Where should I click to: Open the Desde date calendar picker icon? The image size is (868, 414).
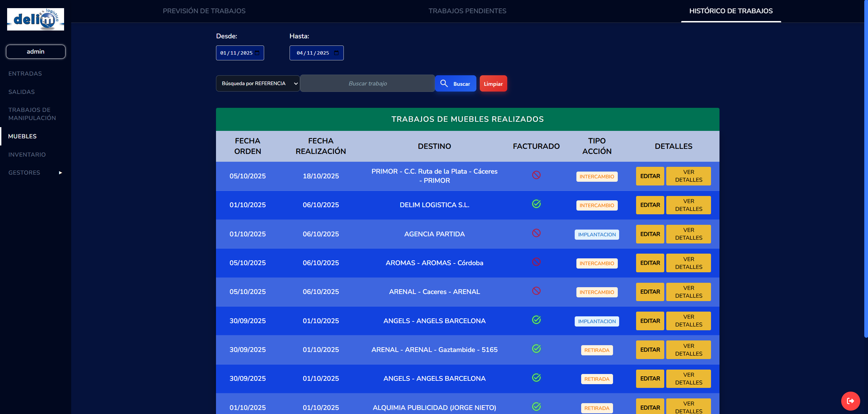(257, 53)
